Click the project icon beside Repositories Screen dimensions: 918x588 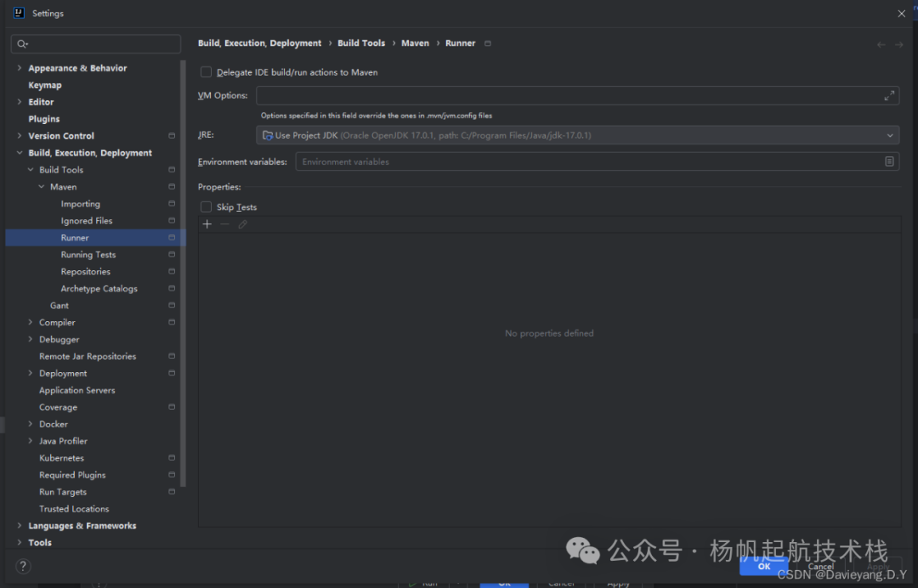point(172,271)
